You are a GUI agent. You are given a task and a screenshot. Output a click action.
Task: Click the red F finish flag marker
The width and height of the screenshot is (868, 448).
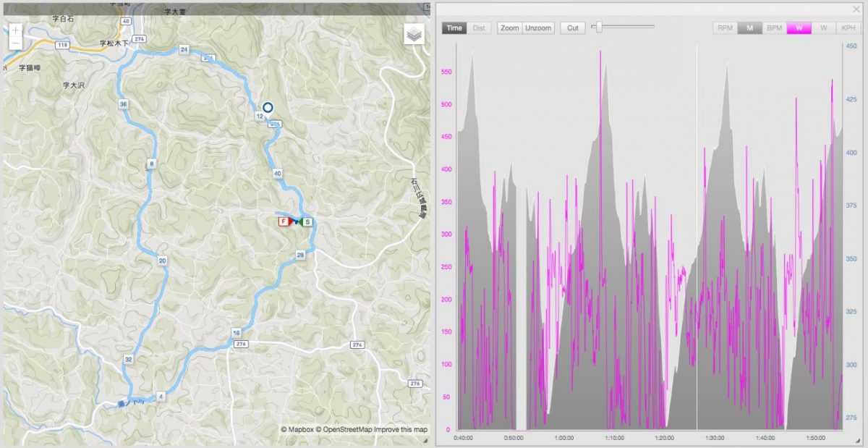tap(284, 221)
